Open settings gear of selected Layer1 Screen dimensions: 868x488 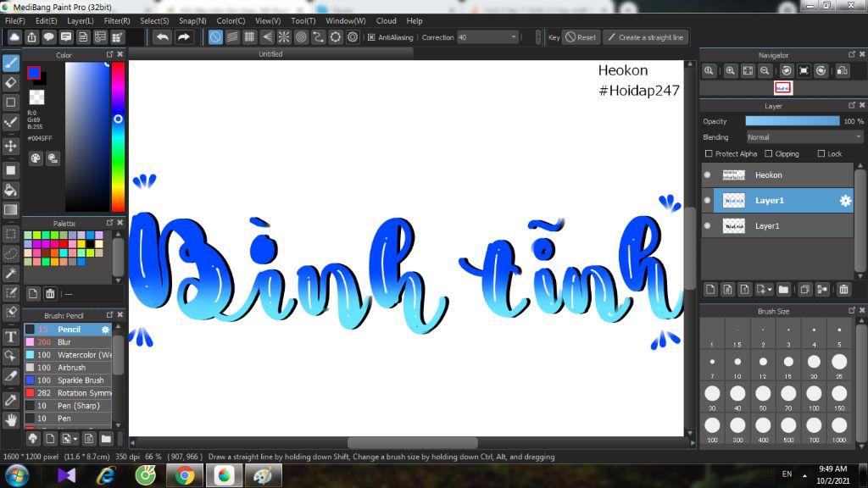[845, 201]
